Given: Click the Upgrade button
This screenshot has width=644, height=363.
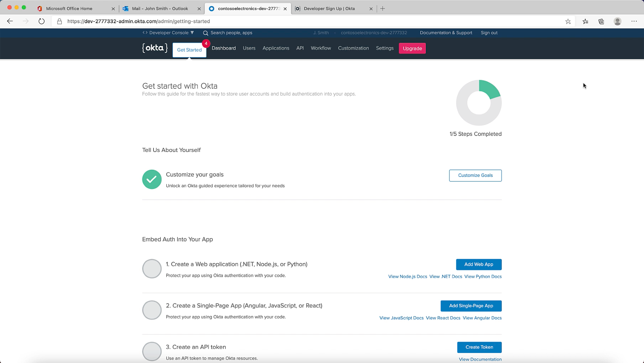Looking at the screenshot, I should click(412, 48).
